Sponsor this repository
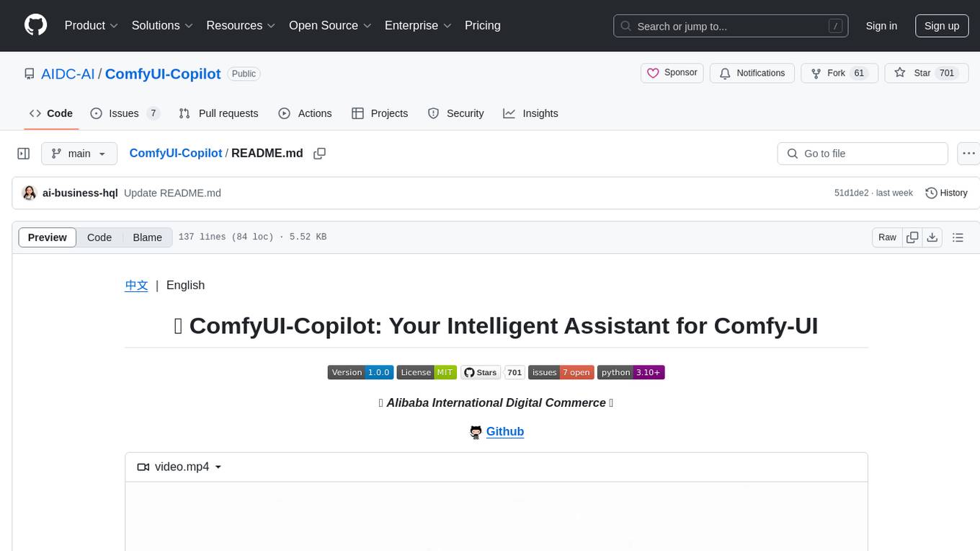The image size is (980, 551). 672,73
